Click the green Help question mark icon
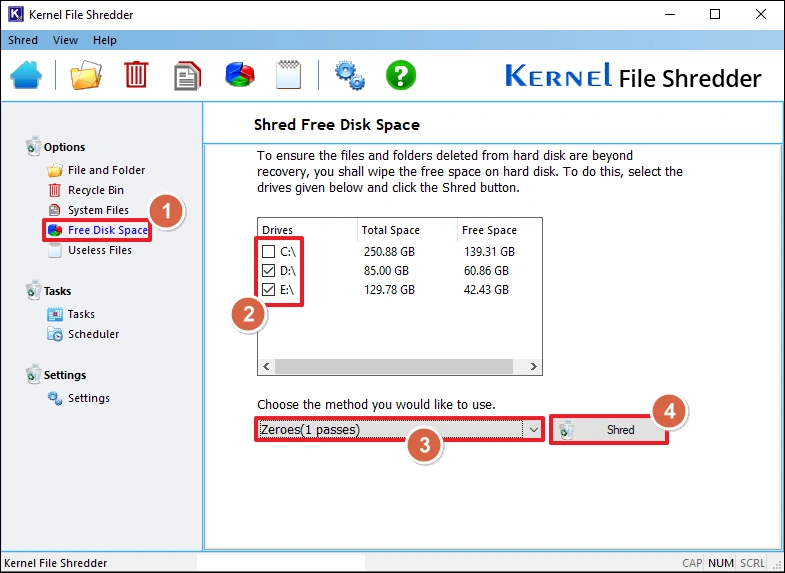 pyautogui.click(x=400, y=76)
